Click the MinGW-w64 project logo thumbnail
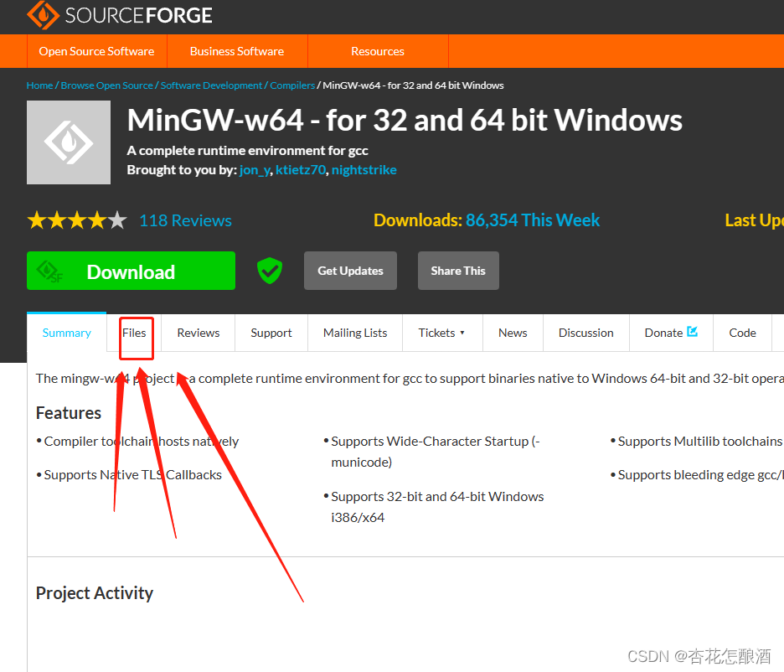The image size is (784, 672). [69, 142]
